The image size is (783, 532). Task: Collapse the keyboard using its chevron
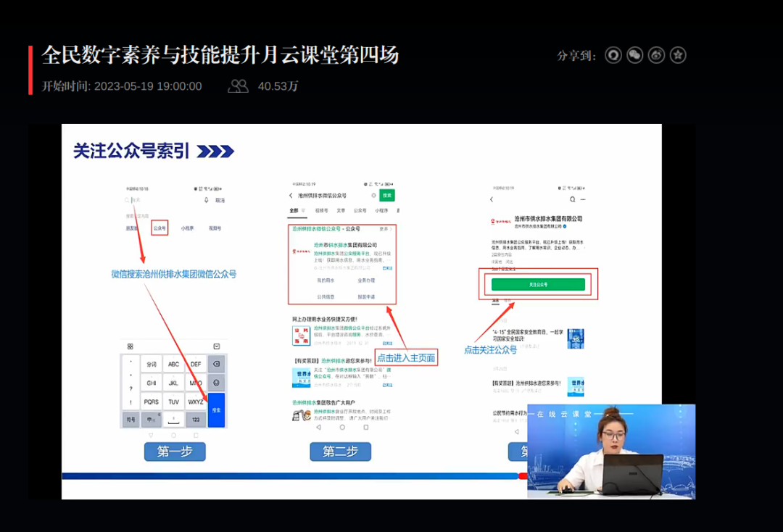click(217, 346)
